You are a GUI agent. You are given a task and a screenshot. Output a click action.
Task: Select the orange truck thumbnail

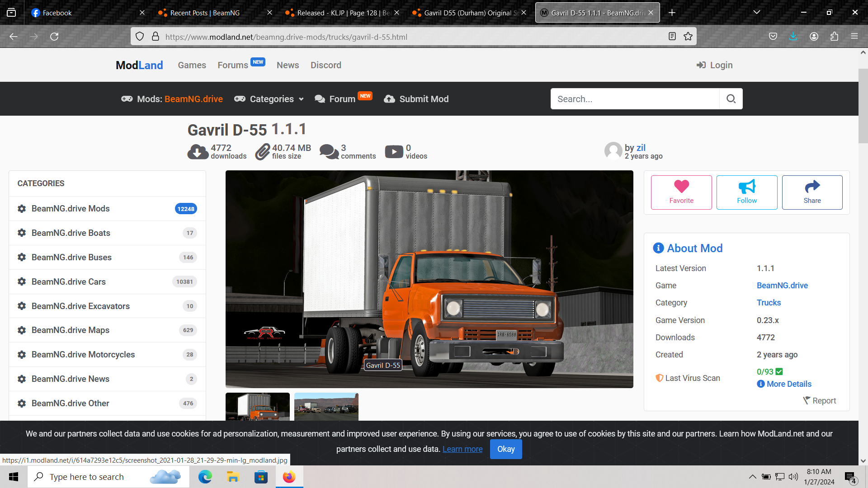click(258, 407)
